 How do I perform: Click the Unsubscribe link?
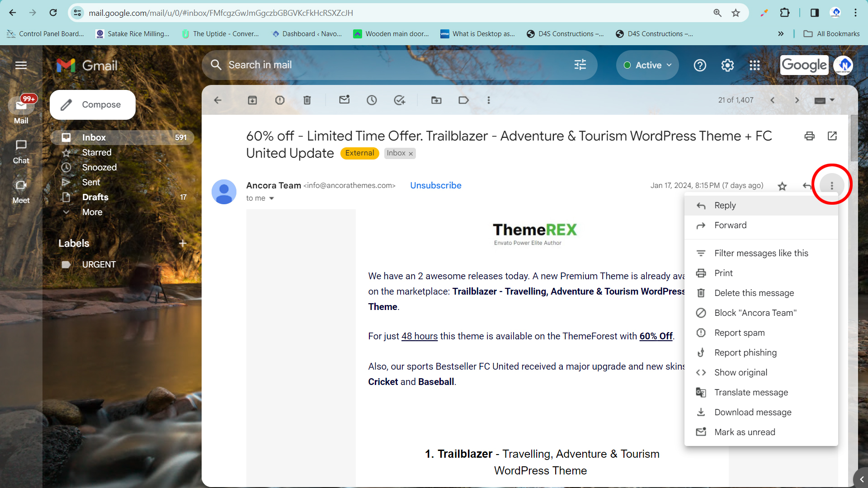tap(435, 185)
